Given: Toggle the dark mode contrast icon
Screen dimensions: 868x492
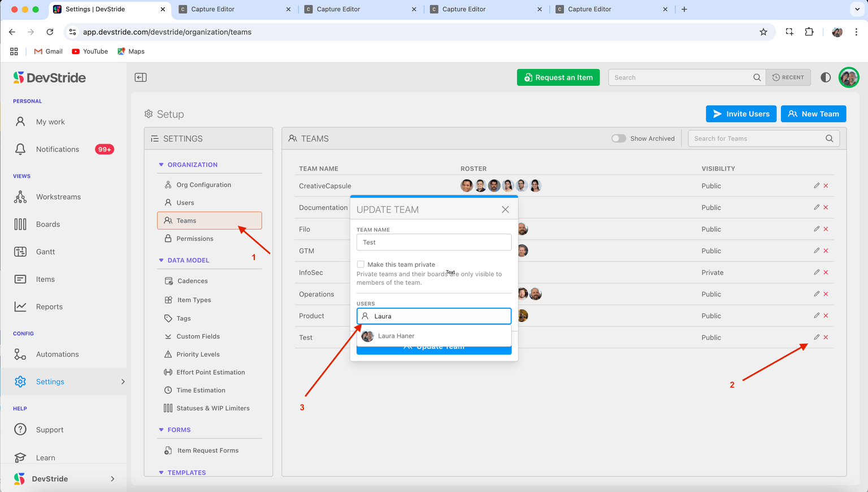Looking at the screenshot, I should tap(826, 77).
